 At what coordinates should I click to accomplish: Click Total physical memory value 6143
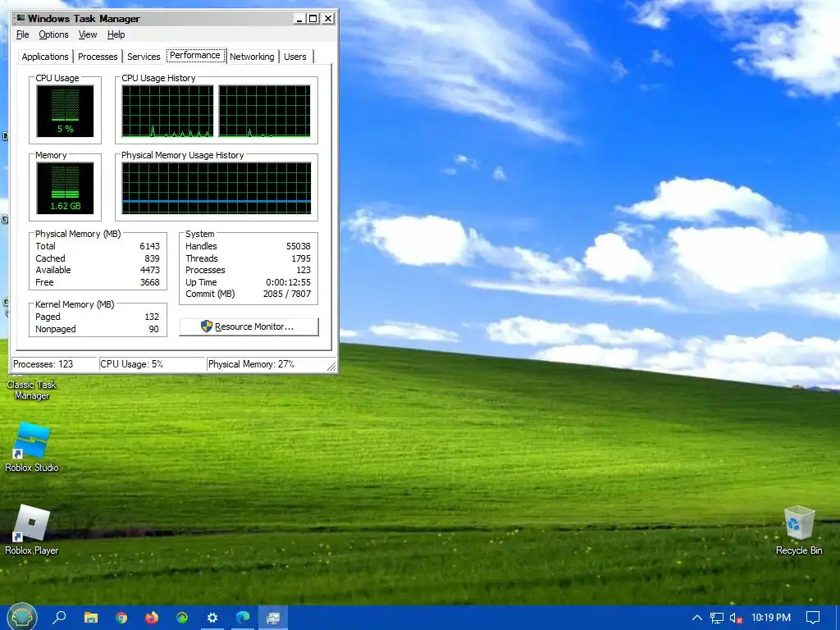(x=149, y=246)
